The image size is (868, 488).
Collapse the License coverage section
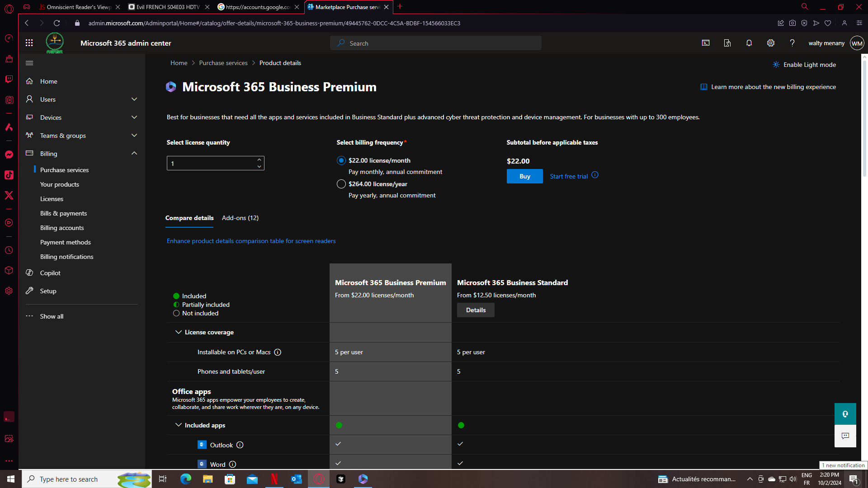tap(179, 332)
